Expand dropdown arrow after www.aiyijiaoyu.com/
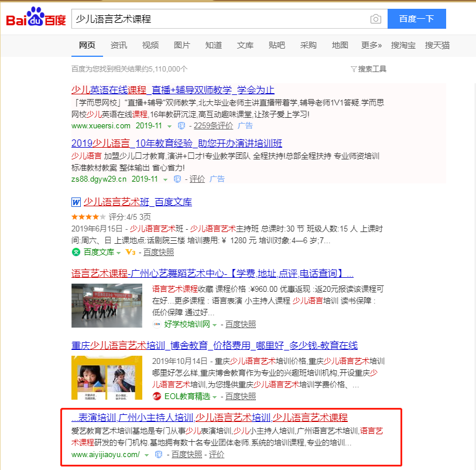 (x=147, y=455)
